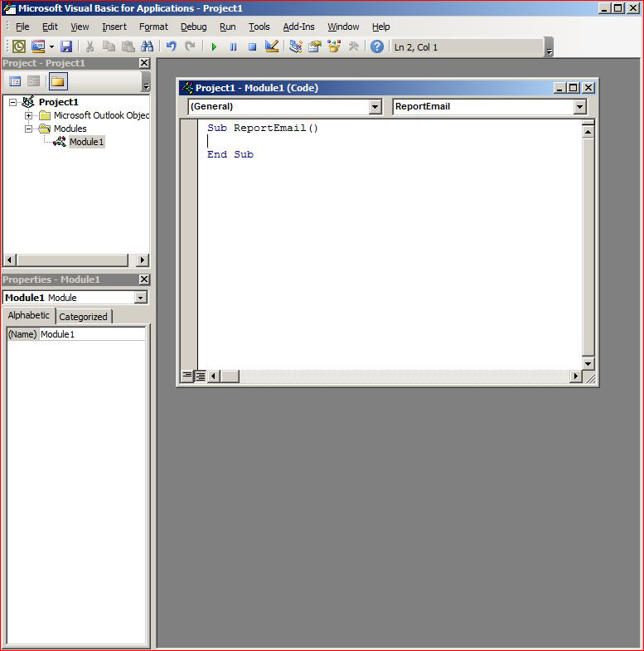This screenshot has height=651, width=644.
Task: Click the Copy toolbar icon
Action: coord(109,46)
